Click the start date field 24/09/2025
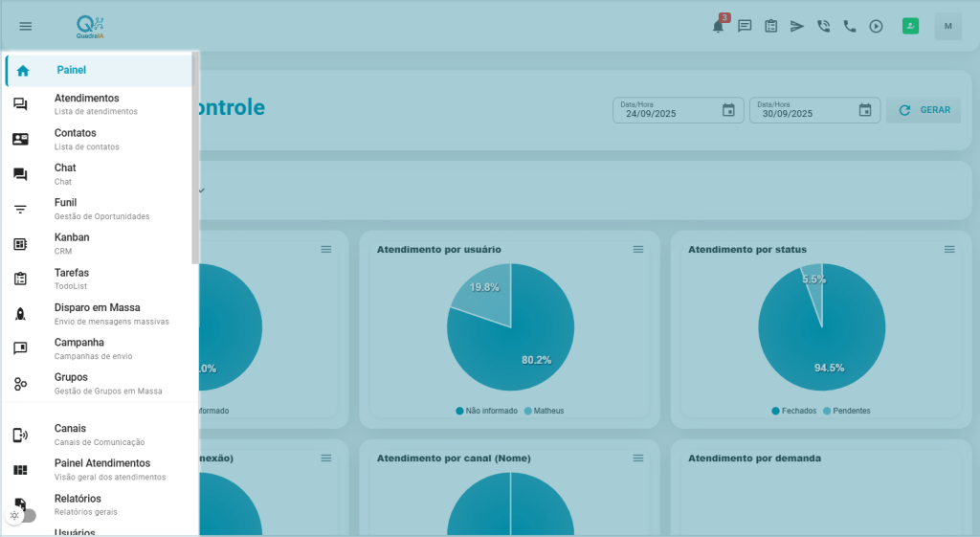Image resolution: width=980 pixels, height=537 pixels. pyautogui.click(x=665, y=112)
